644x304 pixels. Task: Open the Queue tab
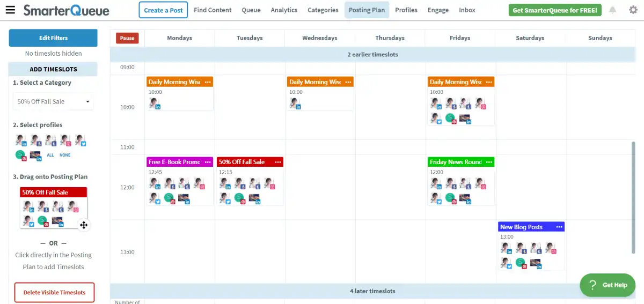[x=251, y=10]
